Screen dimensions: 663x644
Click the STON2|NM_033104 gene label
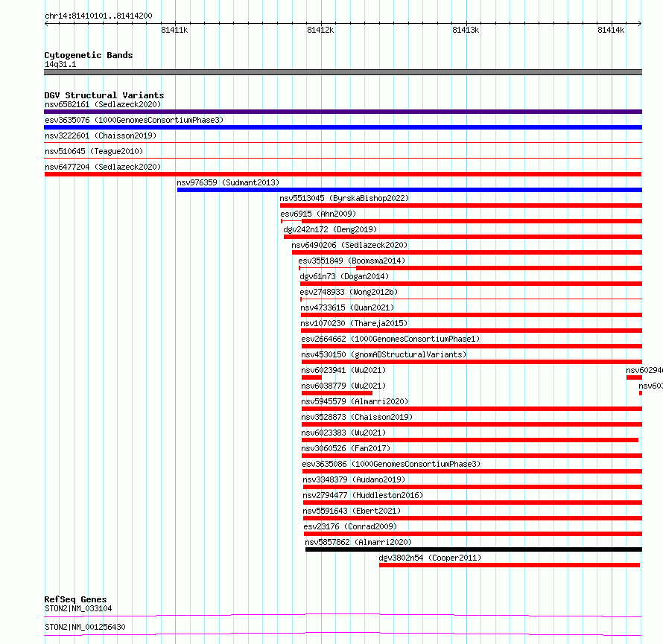78,608
